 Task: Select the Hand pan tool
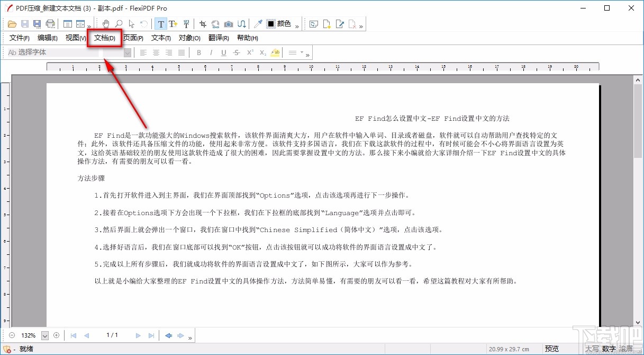pyautogui.click(x=106, y=24)
